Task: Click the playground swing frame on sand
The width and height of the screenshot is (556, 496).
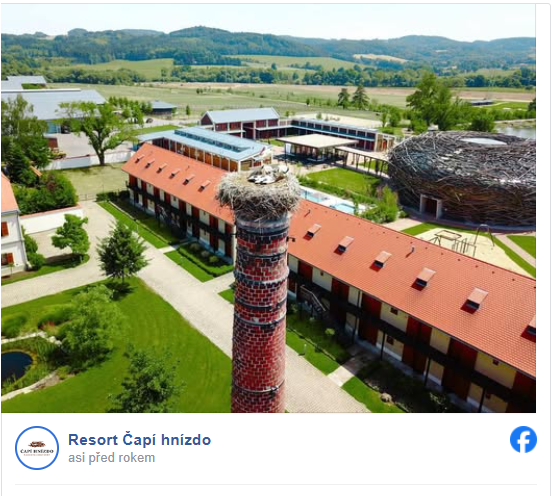Action: tap(461, 238)
